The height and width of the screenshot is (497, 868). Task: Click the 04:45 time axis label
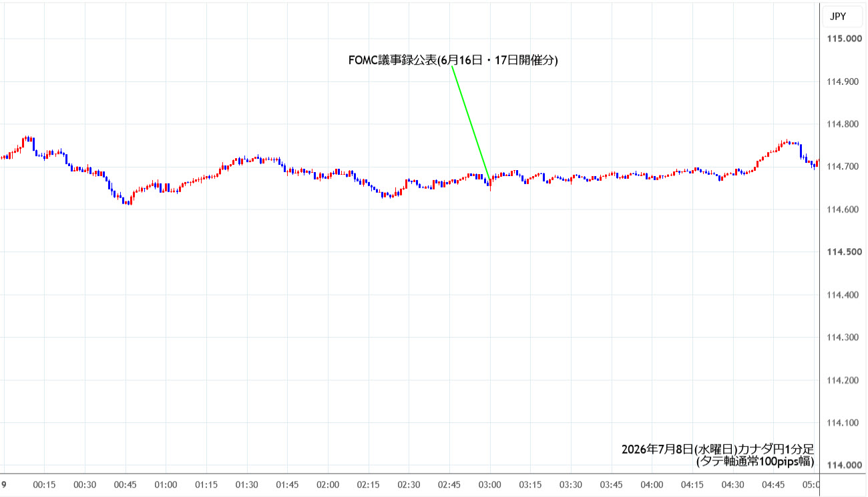pyautogui.click(x=773, y=485)
